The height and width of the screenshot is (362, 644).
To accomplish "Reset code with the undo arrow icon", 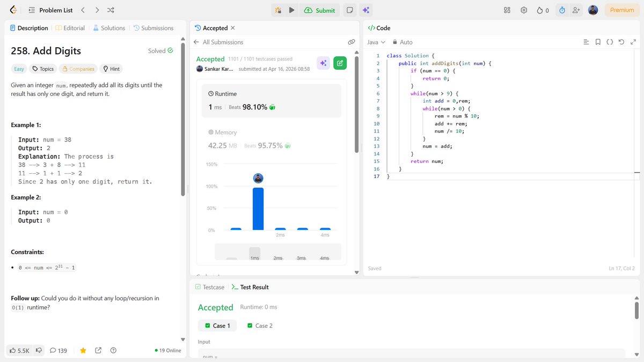I will tap(621, 42).
